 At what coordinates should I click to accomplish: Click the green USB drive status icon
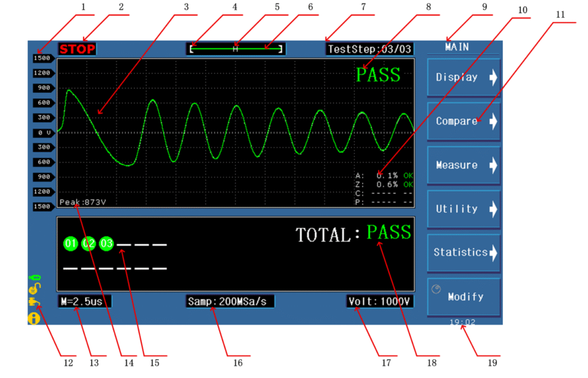click(x=35, y=277)
